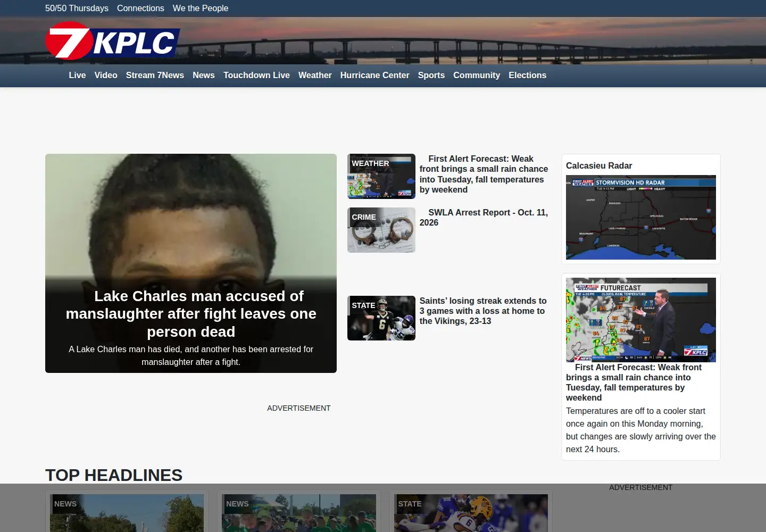Viewport: 766px width, 532px height.
Task: Click the TOP HEADLINES heading
Action: click(114, 475)
